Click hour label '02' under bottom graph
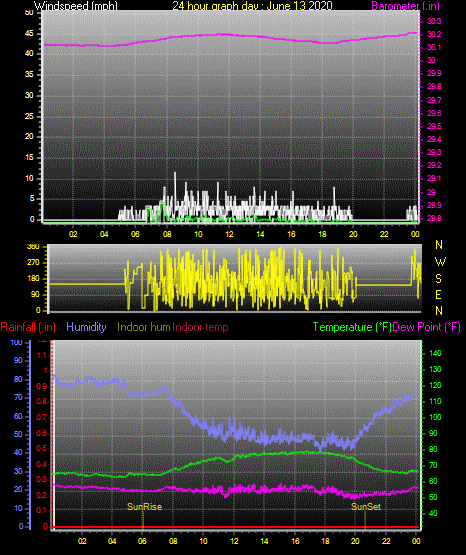 pos(82,541)
